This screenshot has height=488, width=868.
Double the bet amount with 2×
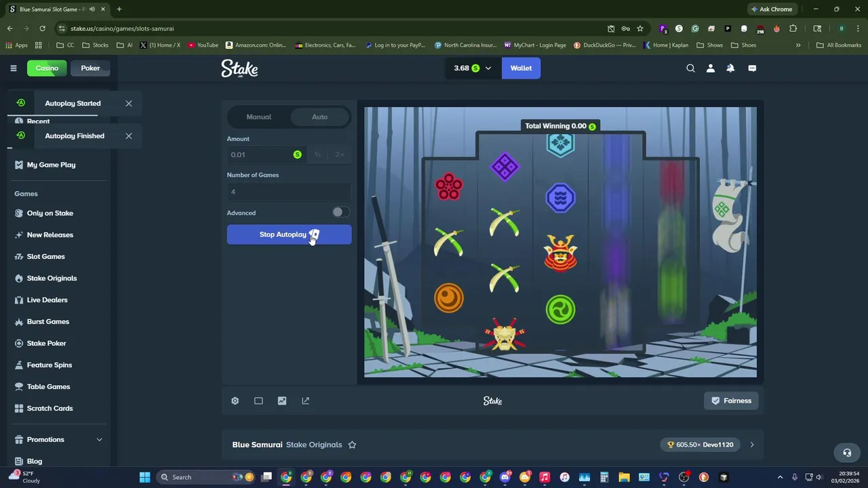[x=339, y=155]
